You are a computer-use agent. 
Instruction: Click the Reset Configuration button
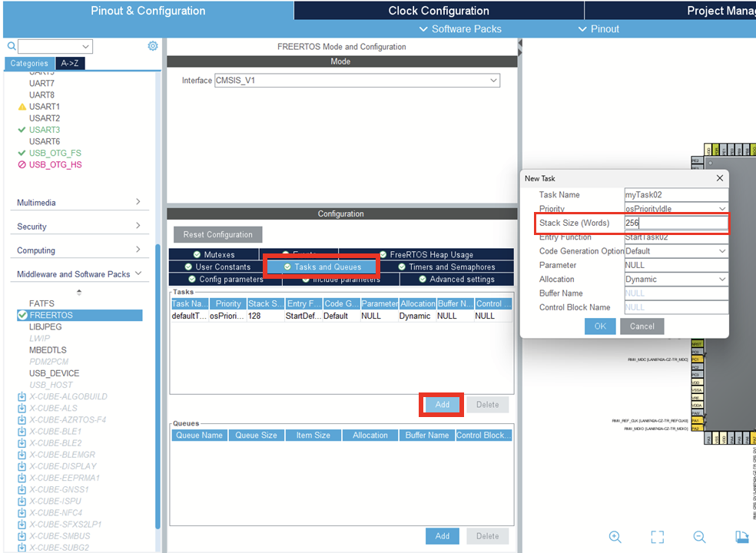tap(218, 234)
